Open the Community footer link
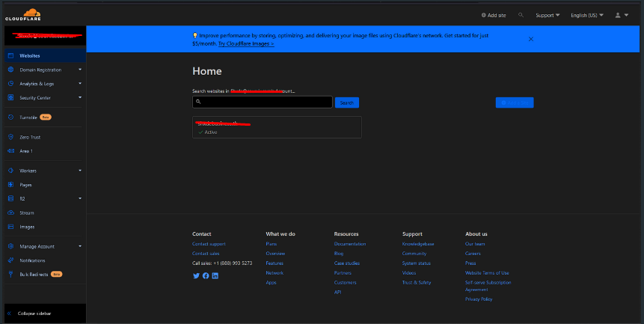Image resolution: width=644 pixels, height=324 pixels. coord(414,254)
